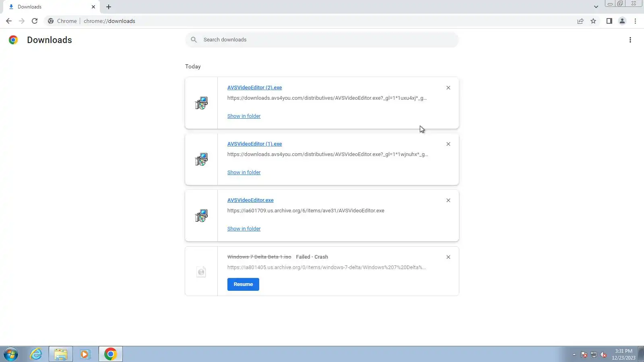Open AVSVideoEditor (2).exe file link
644x362 pixels.
254,88
